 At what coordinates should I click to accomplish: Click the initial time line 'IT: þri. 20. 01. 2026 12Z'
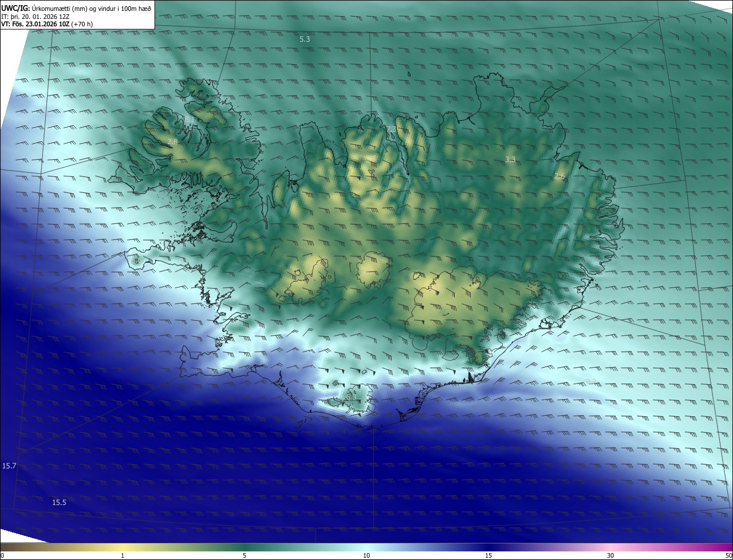click(36, 16)
